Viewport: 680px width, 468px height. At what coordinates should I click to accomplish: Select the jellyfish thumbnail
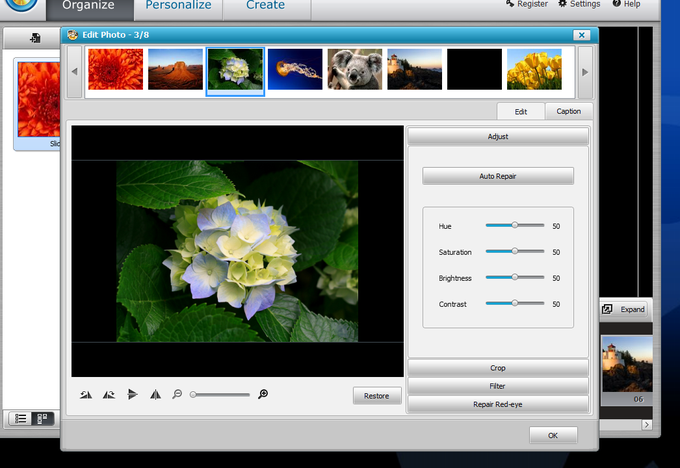[x=295, y=69]
